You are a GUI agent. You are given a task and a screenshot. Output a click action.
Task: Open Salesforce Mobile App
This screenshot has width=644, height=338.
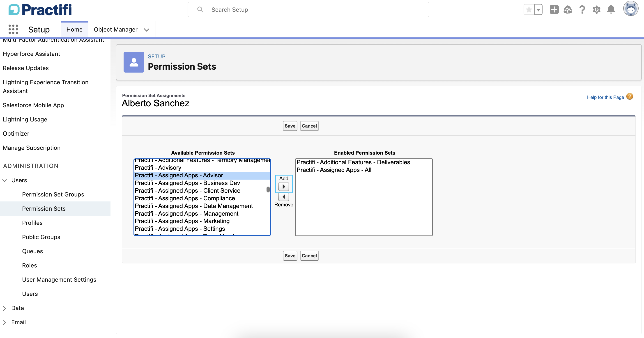(x=33, y=105)
